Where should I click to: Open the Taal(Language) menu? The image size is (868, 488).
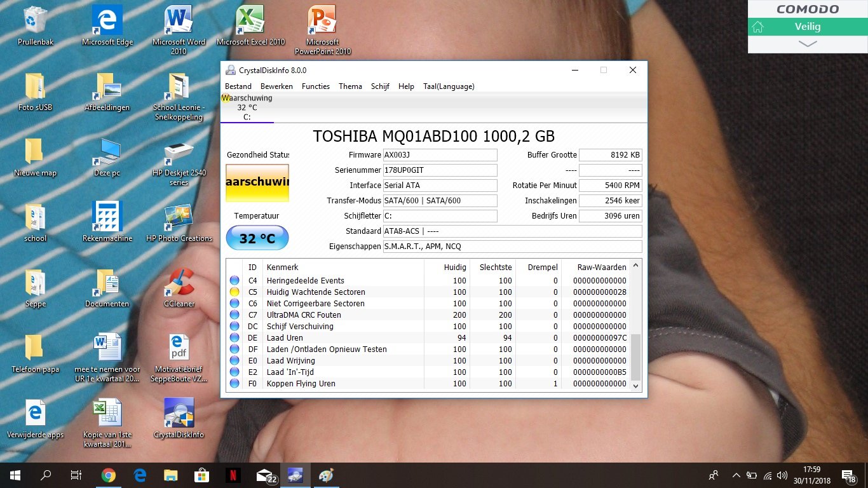(x=449, y=86)
